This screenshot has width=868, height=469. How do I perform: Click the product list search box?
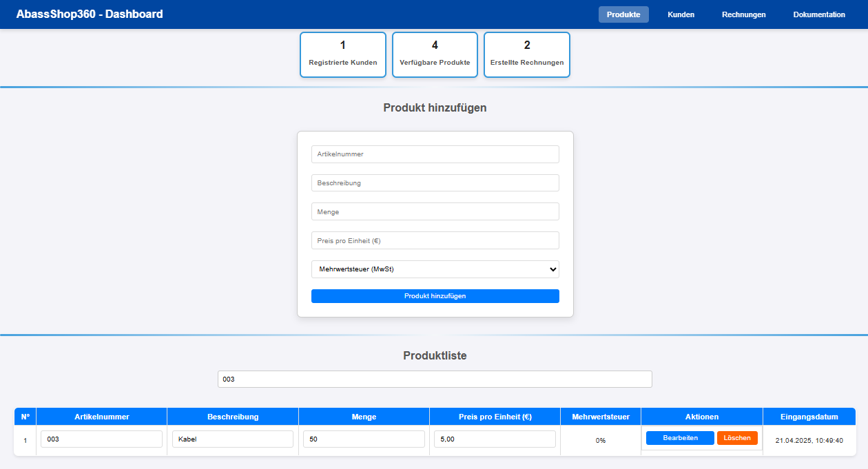tap(435, 379)
